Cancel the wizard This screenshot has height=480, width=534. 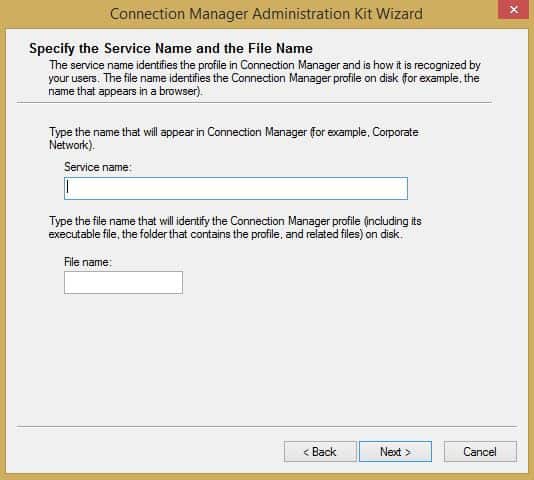(480, 452)
